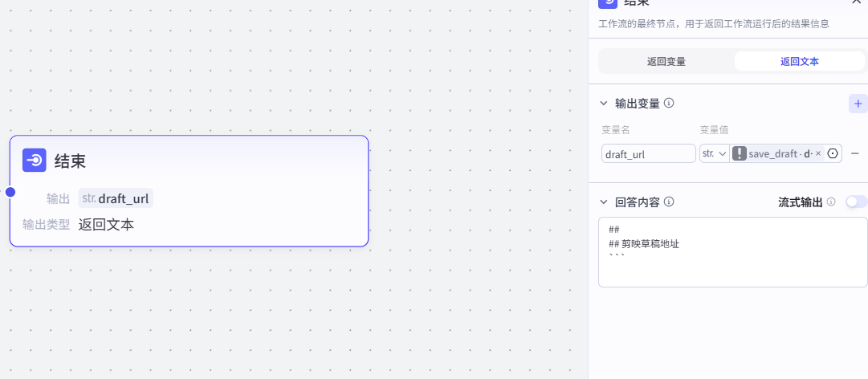The height and width of the screenshot is (379, 868).
Task: Click the 结束 node icon on canvas
Action: [x=35, y=161]
